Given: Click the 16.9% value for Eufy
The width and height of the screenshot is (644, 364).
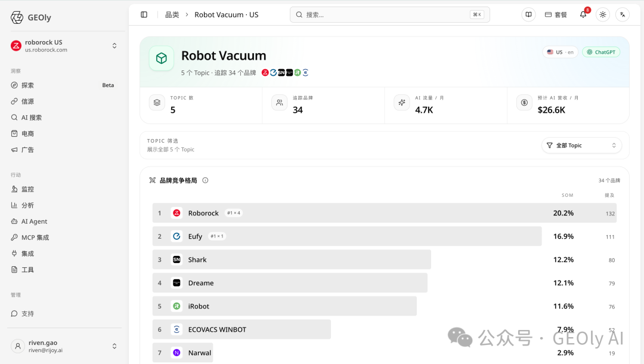Looking at the screenshot, I should [563, 236].
